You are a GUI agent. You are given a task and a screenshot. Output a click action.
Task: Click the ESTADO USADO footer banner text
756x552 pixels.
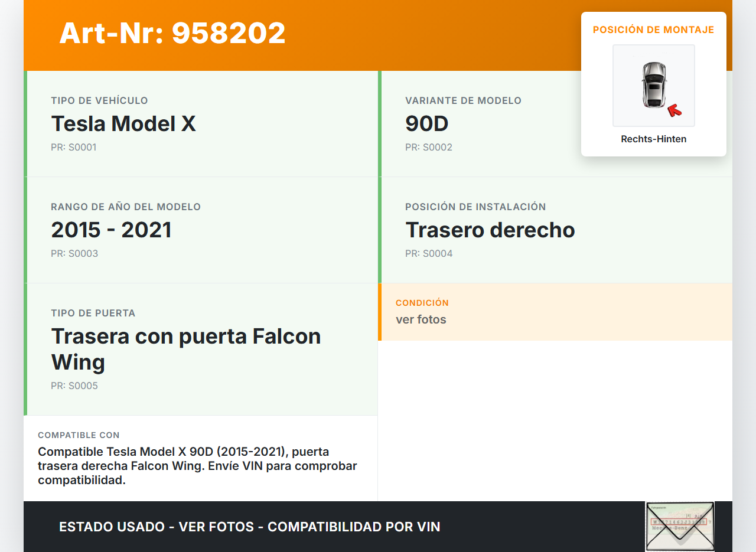click(x=249, y=527)
